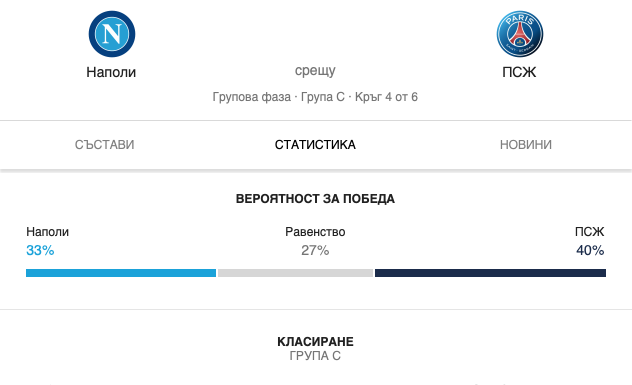Click the КЛАСИРАНЕ standings heading
632x385 pixels.
point(315,341)
